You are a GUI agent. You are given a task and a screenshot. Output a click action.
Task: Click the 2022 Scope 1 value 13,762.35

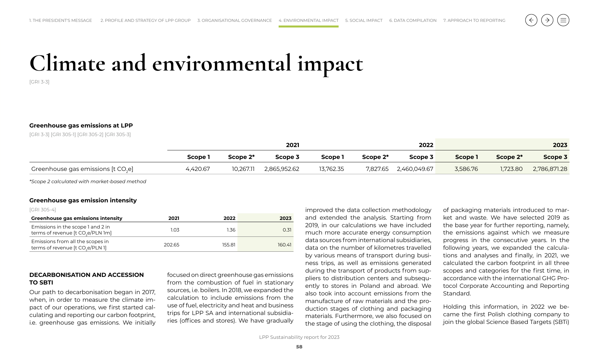click(x=331, y=169)
